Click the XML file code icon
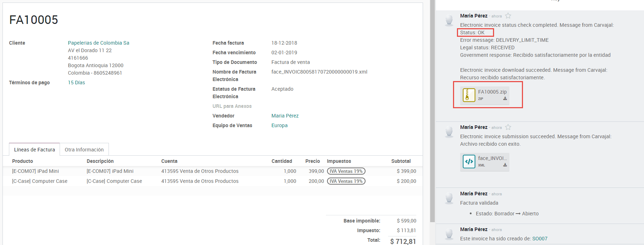This screenshot has width=644, height=245. (469, 161)
